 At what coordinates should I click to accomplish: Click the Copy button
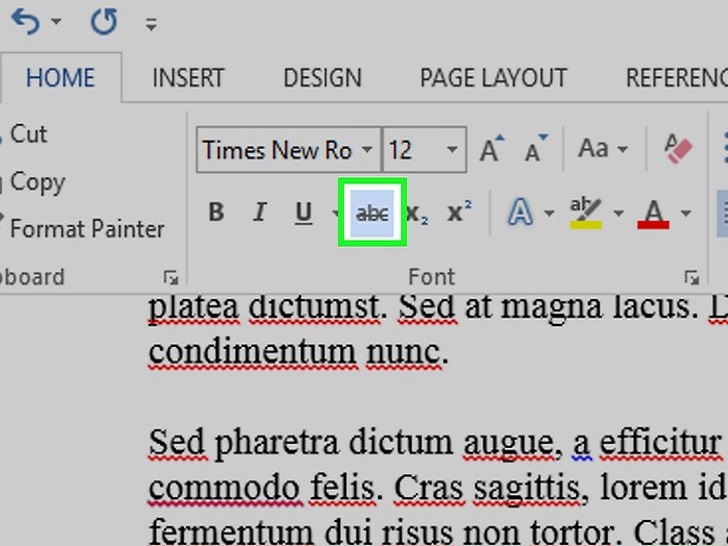pos(37,182)
